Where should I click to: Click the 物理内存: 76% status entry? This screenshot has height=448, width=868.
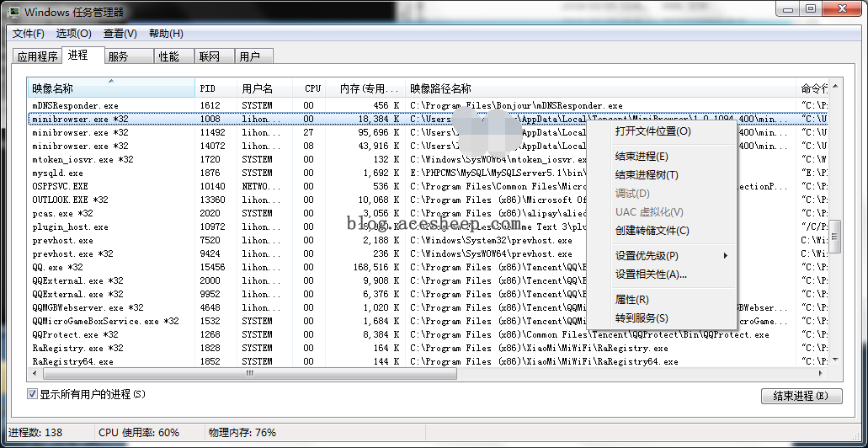pos(242,433)
